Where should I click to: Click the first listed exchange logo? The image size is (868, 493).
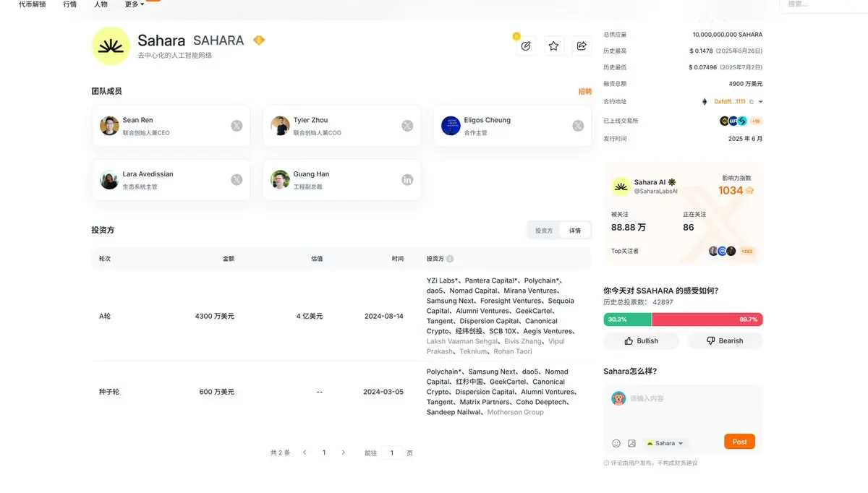(x=724, y=121)
